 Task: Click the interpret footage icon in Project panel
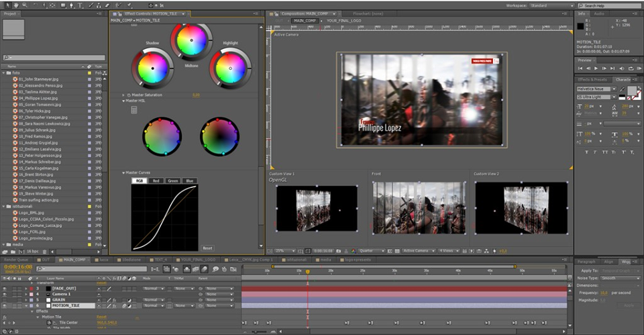click(x=5, y=252)
